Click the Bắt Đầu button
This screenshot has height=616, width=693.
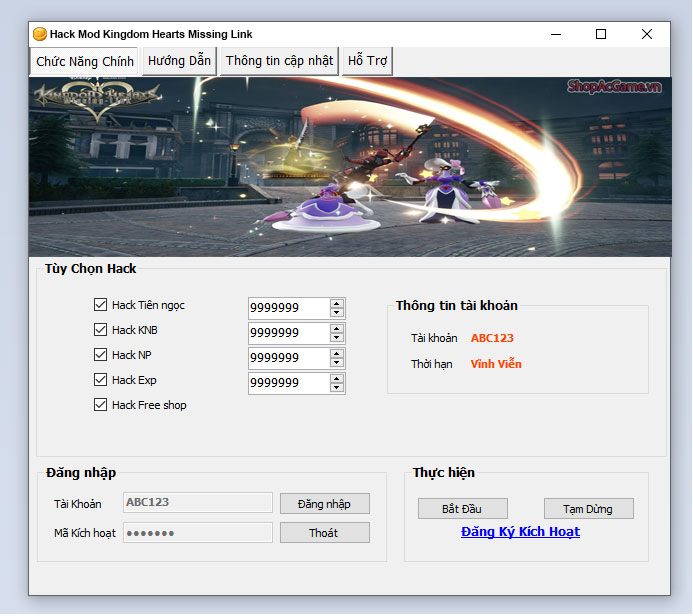point(463,509)
